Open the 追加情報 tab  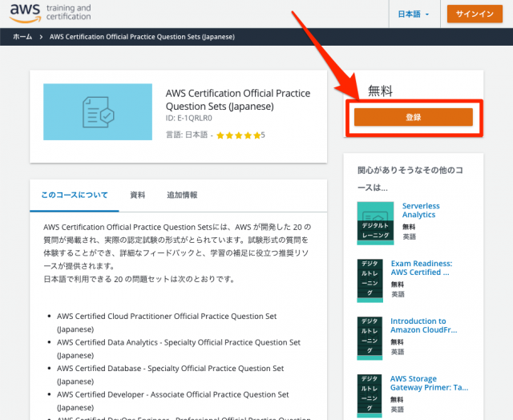182,195
